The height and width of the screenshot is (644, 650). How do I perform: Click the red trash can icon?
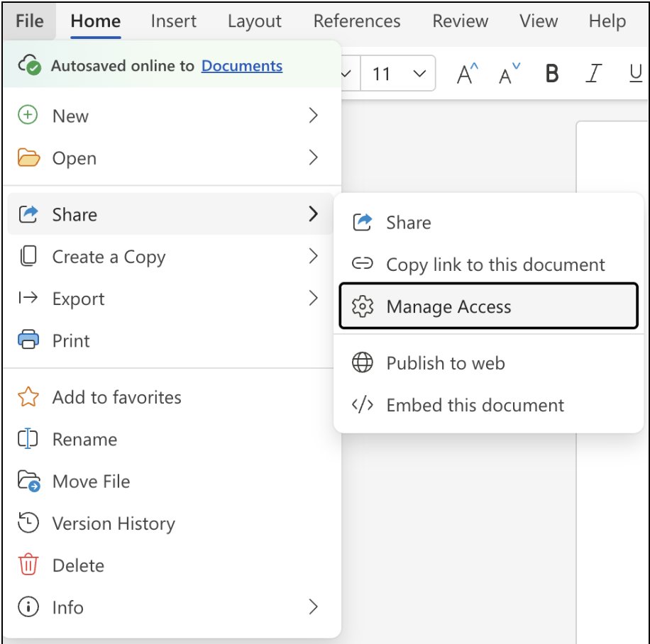coord(28,565)
